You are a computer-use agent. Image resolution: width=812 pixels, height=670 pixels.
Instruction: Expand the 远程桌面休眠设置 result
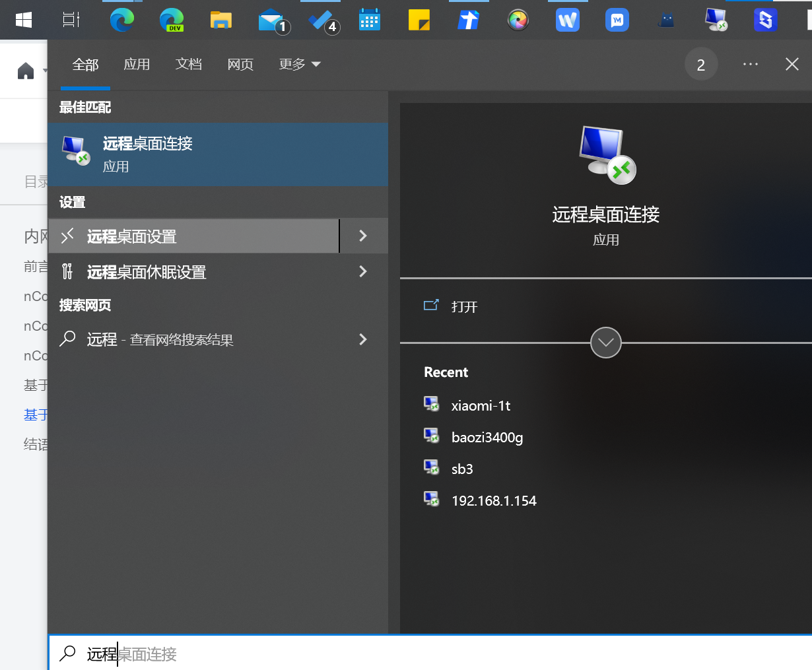click(x=362, y=271)
